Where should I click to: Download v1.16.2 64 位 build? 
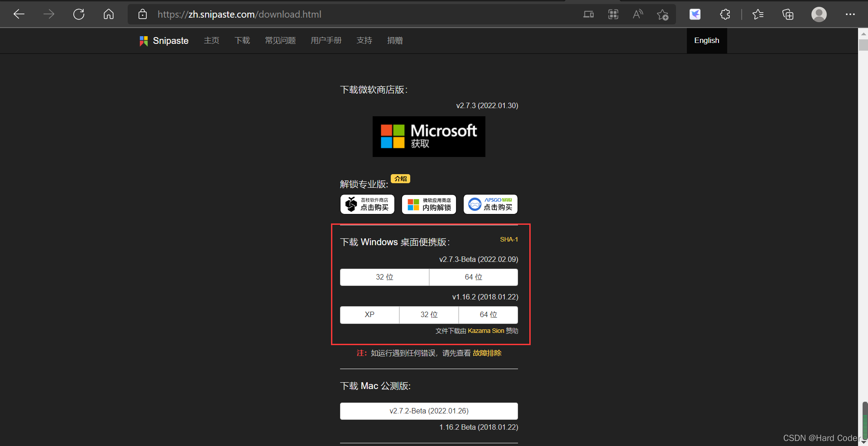pos(489,315)
